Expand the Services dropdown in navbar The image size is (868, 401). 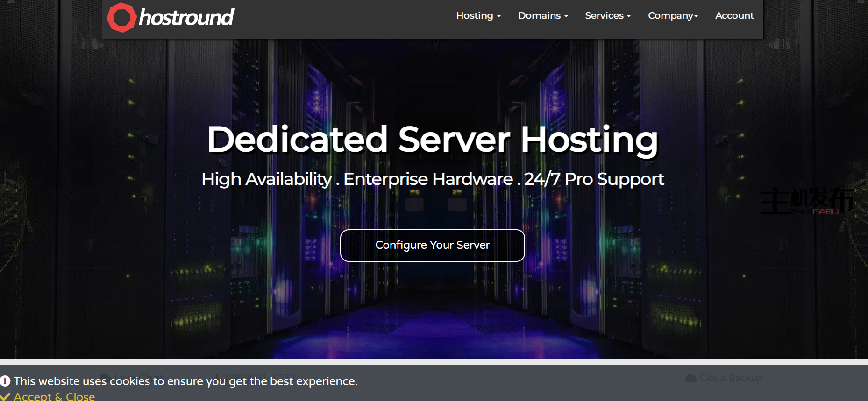pyautogui.click(x=607, y=15)
